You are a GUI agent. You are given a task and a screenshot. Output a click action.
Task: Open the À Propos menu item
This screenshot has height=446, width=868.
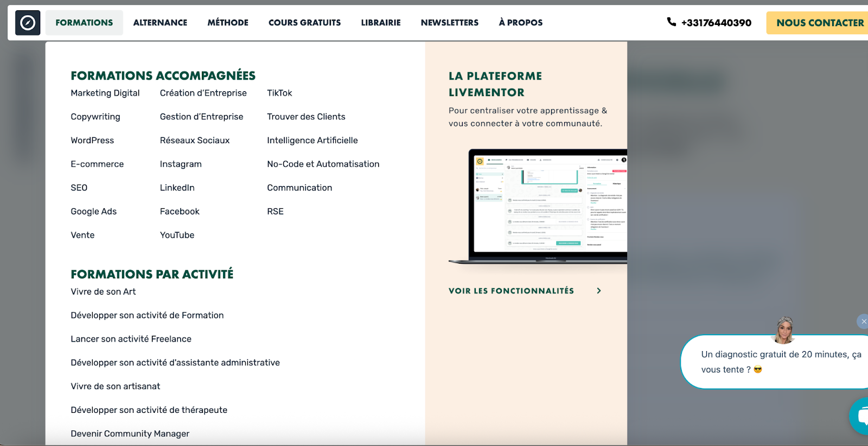[x=521, y=23]
